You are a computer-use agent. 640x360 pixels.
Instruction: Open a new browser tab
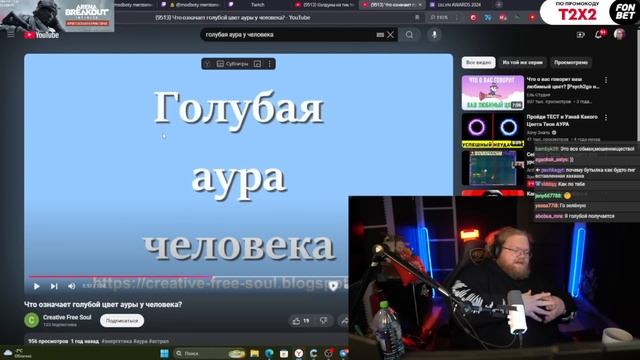(499, 5)
